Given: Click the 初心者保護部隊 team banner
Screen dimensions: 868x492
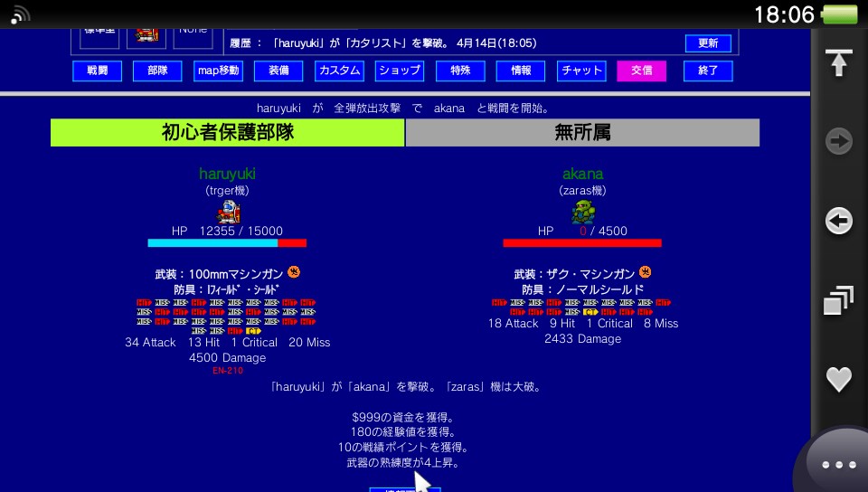Looking at the screenshot, I should [x=228, y=133].
